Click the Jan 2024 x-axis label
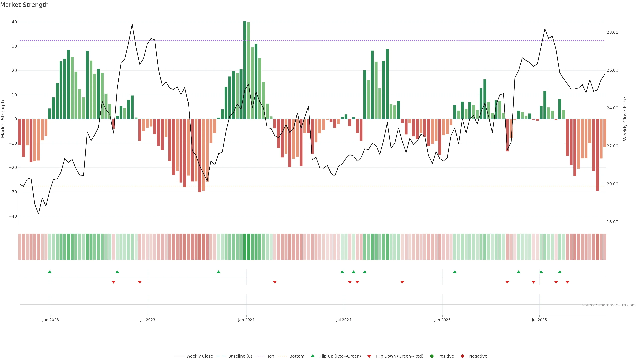This screenshot has height=362, width=644. point(246,320)
